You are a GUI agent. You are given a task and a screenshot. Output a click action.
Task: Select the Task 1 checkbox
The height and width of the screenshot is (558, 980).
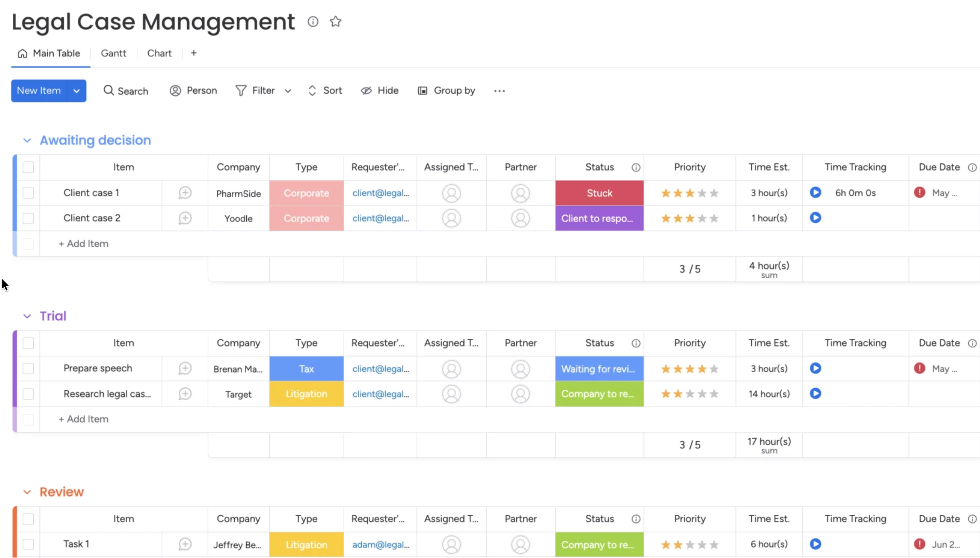coord(29,544)
